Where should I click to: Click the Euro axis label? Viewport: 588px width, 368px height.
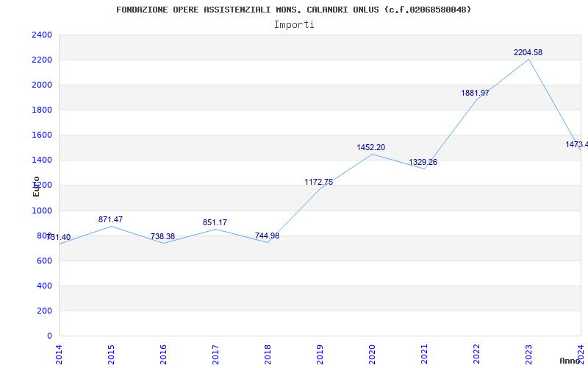[x=36, y=186]
